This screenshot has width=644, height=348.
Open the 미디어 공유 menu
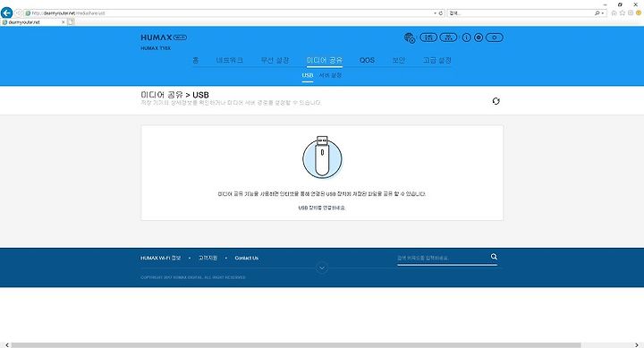click(x=325, y=60)
